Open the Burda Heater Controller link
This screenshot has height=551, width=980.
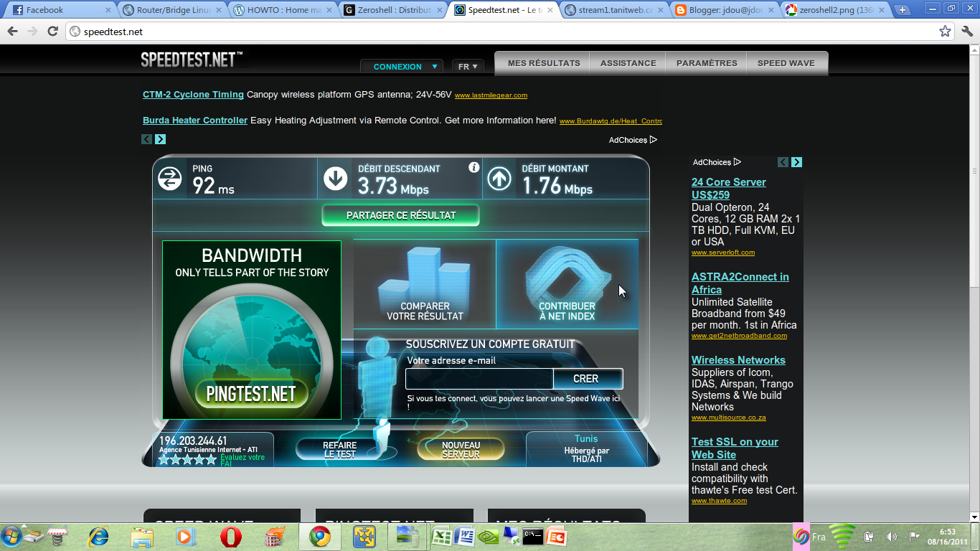click(x=195, y=121)
